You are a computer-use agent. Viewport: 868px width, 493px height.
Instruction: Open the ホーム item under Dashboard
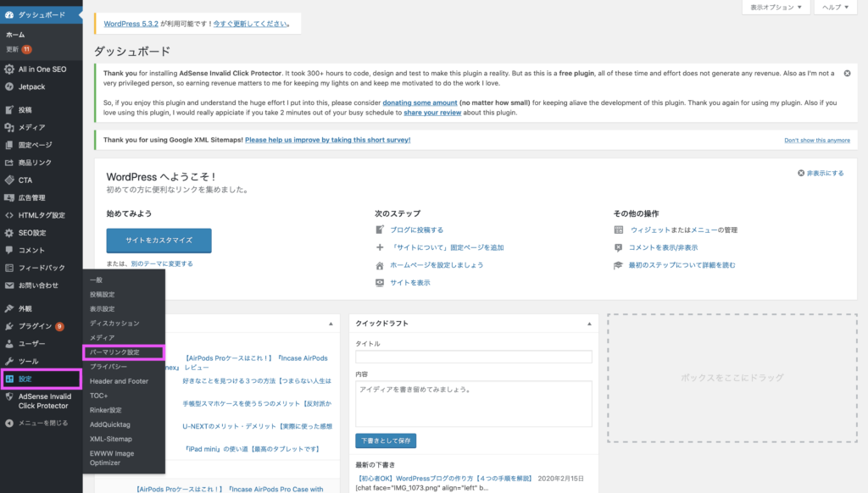15,35
